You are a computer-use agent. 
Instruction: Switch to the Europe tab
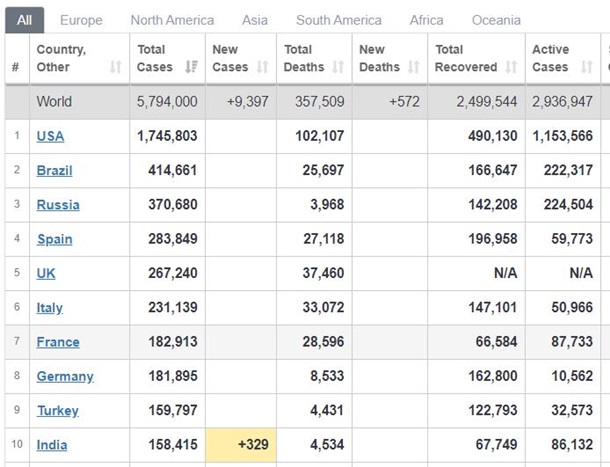(x=81, y=20)
